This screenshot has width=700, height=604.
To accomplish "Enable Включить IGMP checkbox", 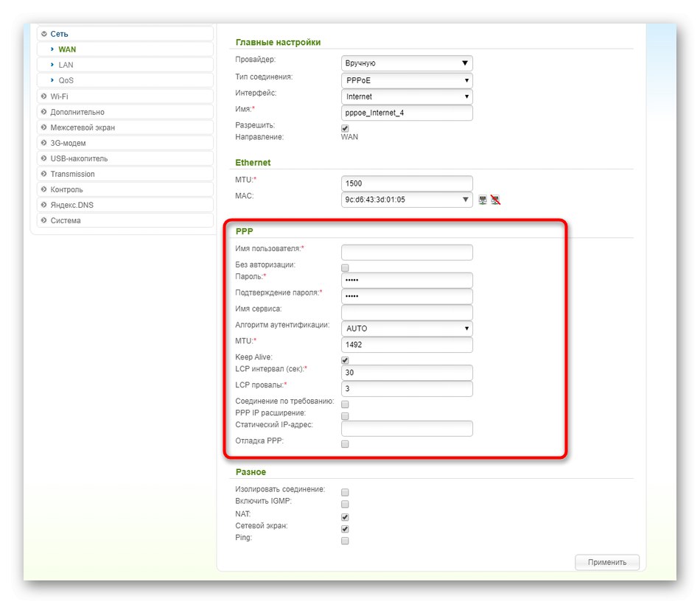I will tap(345, 505).
